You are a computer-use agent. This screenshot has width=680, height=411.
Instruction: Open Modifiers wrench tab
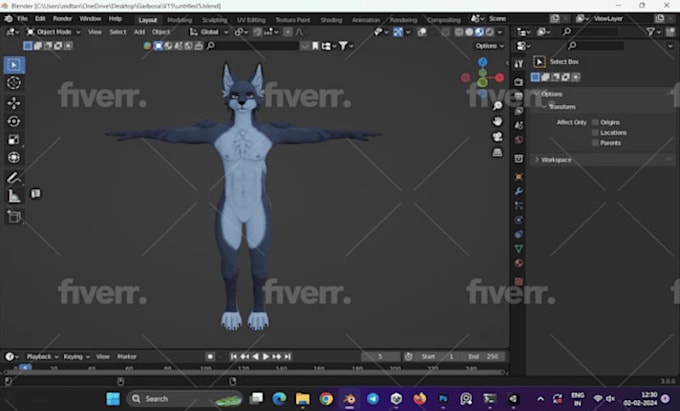[518, 191]
